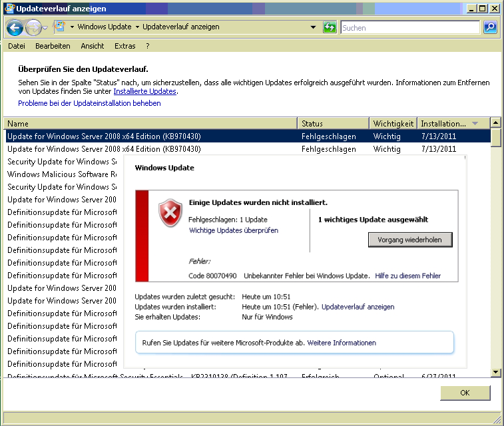Confirm with the OK button

tap(465, 393)
